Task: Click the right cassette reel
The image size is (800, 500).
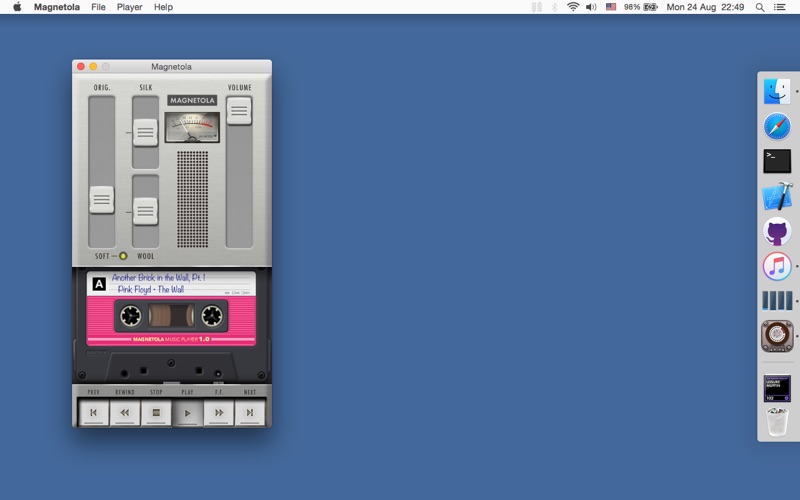Action: pyautogui.click(x=212, y=316)
